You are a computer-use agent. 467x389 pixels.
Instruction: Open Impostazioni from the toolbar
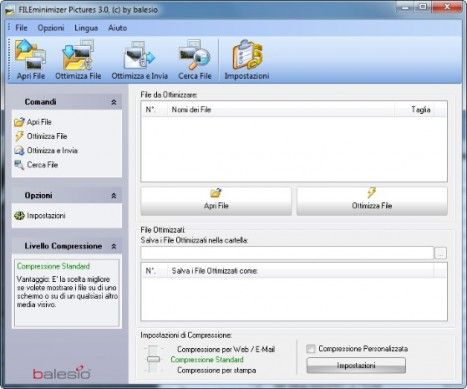click(x=247, y=60)
